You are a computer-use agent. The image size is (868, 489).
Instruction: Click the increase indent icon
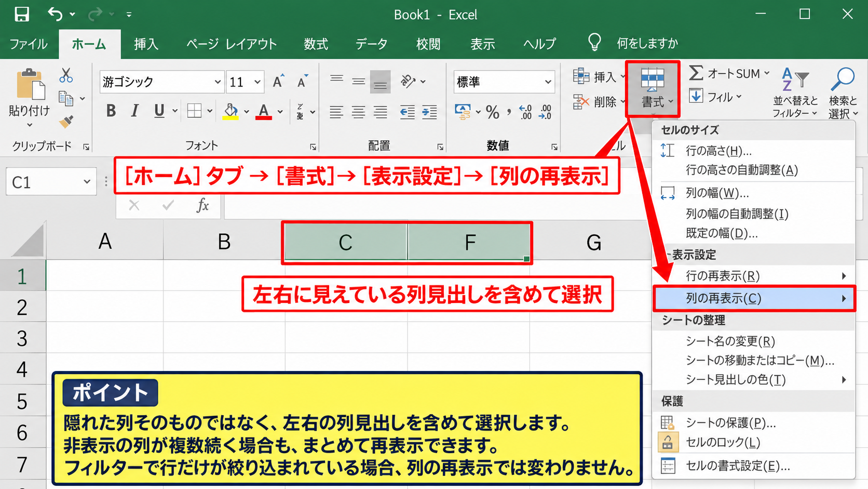point(430,112)
